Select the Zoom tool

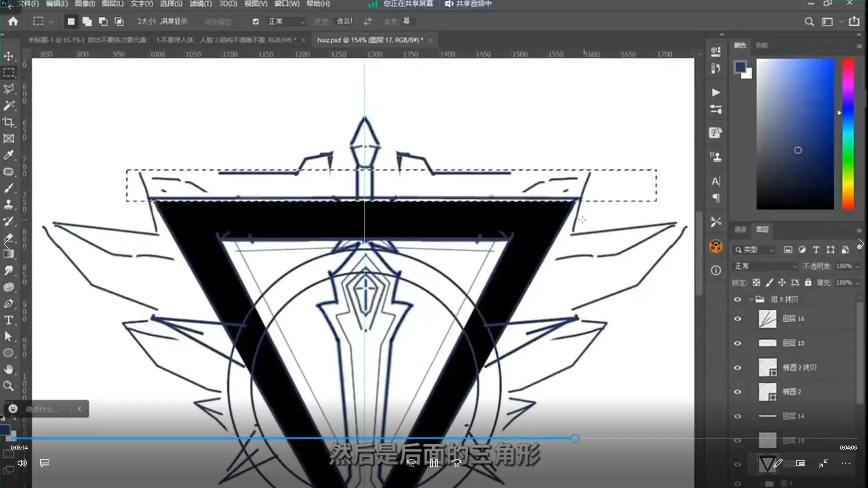(x=9, y=386)
